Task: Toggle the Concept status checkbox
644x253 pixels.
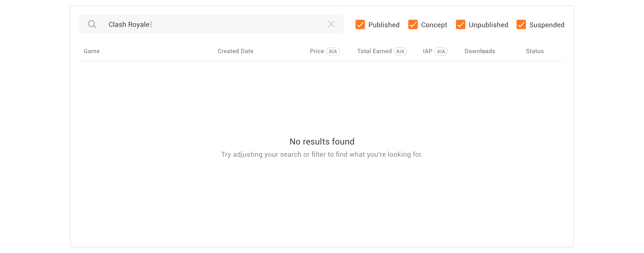Action: click(413, 24)
